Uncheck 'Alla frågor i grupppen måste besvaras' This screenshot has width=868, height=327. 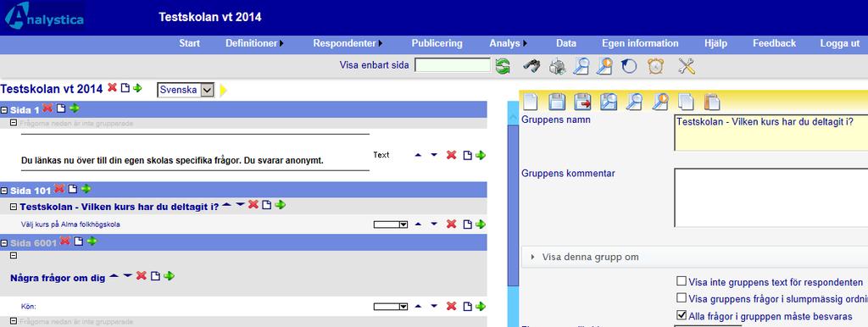pyautogui.click(x=682, y=316)
